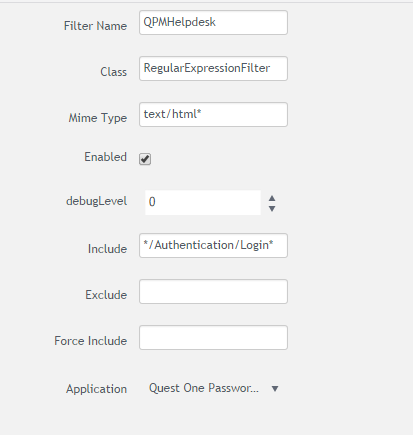Increase debugLevel with the up arrow
The height and width of the screenshot is (435, 413).
(272, 198)
